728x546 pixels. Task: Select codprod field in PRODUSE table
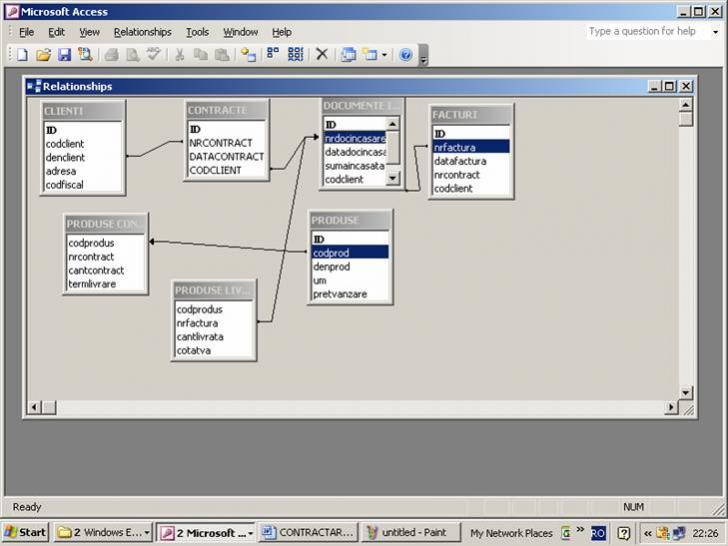tap(349, 253)
